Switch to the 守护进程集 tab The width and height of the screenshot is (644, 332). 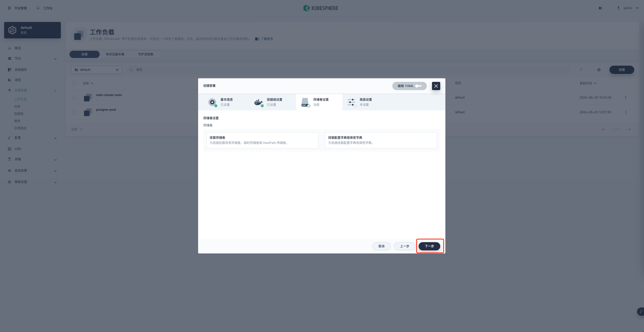146,54
